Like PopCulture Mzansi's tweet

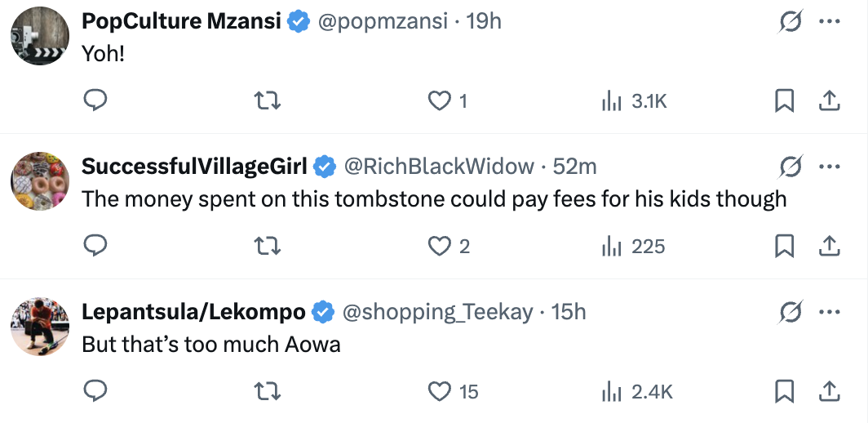tap(441, 100)
